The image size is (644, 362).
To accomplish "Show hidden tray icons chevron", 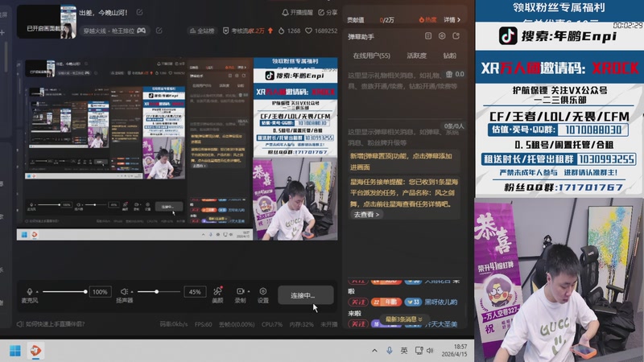I will click(374, 351).
